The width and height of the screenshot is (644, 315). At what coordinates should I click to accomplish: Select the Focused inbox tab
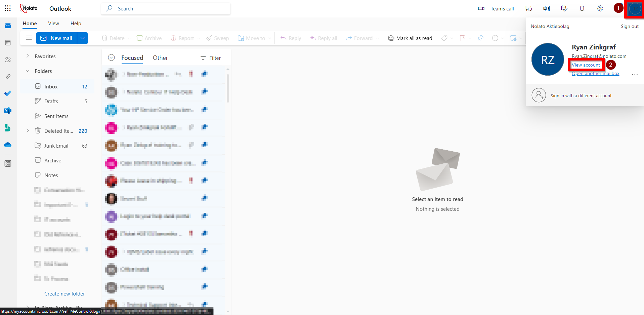[132, 58]
